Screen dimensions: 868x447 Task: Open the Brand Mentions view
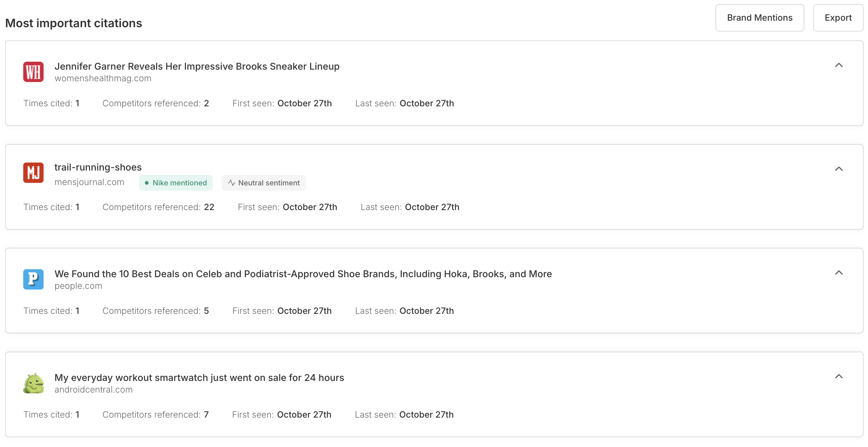pyautogui.click(x=759, y=18)
